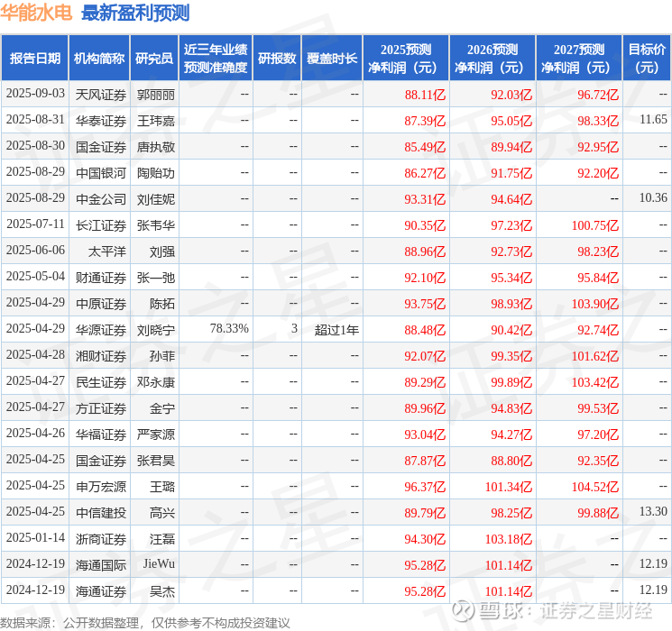Select 88.11亿 in 天风证券 row

(425, 95)
